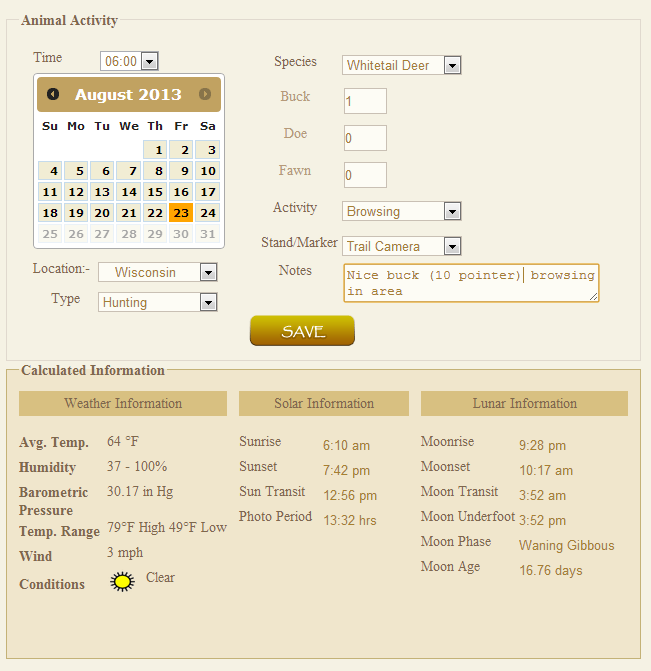Click the 7:42 pm sunset value
Viewport: 651px width, 671px height.
point(346,470)
